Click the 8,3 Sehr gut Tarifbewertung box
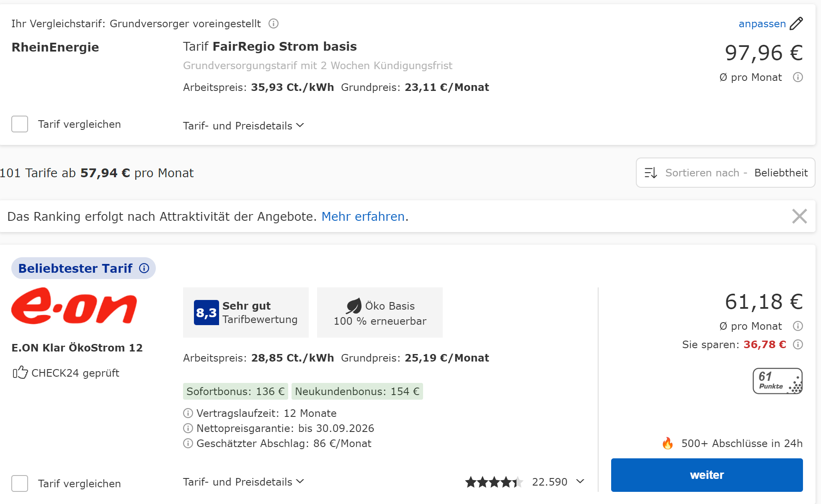 pyautogui.click(x=246, y=313)
